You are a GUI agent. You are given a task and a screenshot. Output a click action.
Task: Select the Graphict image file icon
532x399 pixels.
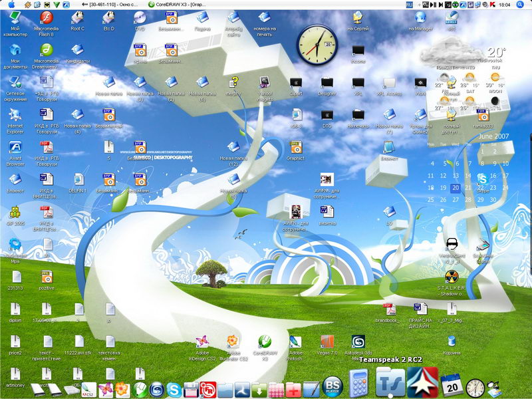coord(295,151)
